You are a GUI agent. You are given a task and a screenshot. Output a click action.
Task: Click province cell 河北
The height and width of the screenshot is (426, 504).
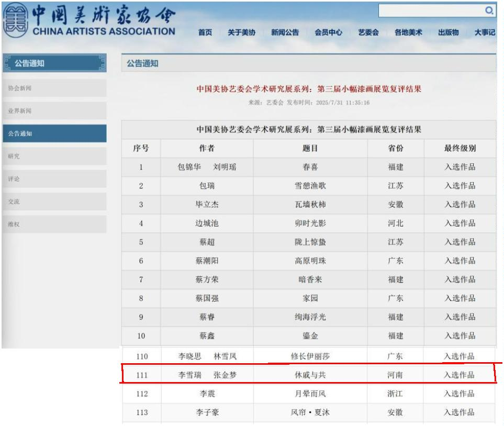(396, 223)
